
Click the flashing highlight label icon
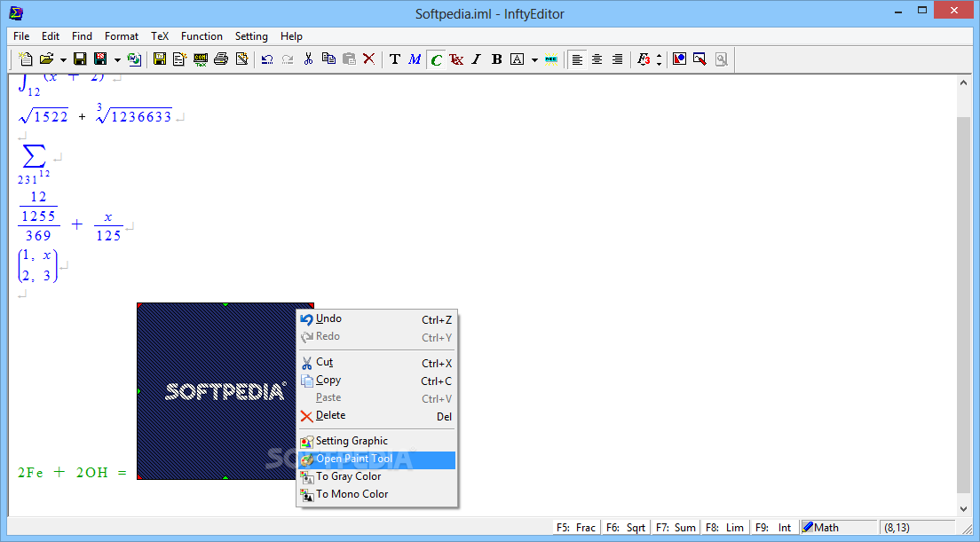click(550, 59)
